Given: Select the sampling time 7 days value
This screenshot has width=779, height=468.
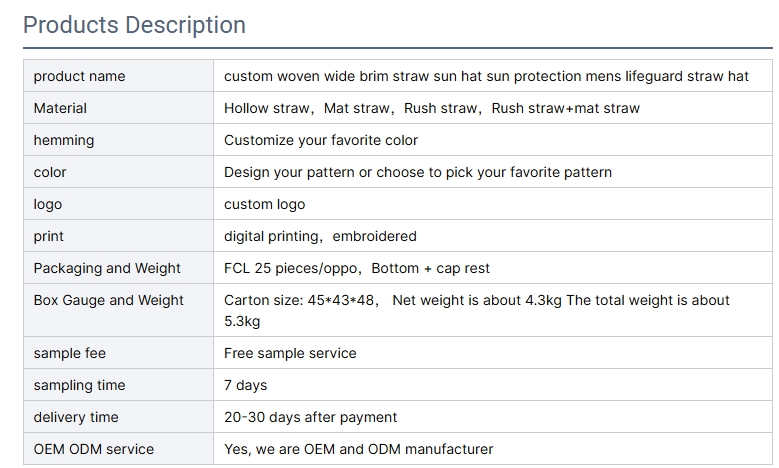Looking at the screenshot, I should pyautogui.click(x=245, y=385).
